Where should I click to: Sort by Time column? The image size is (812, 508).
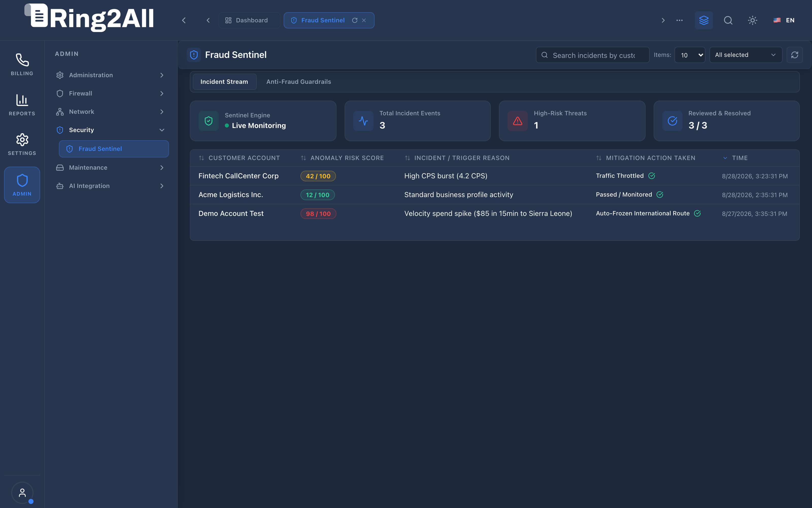(x=735, y=158)
